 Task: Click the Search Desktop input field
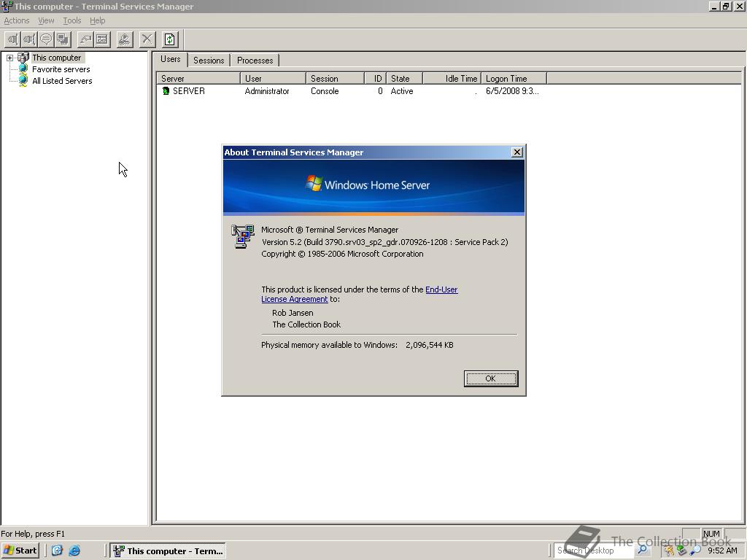click(594, 551)
